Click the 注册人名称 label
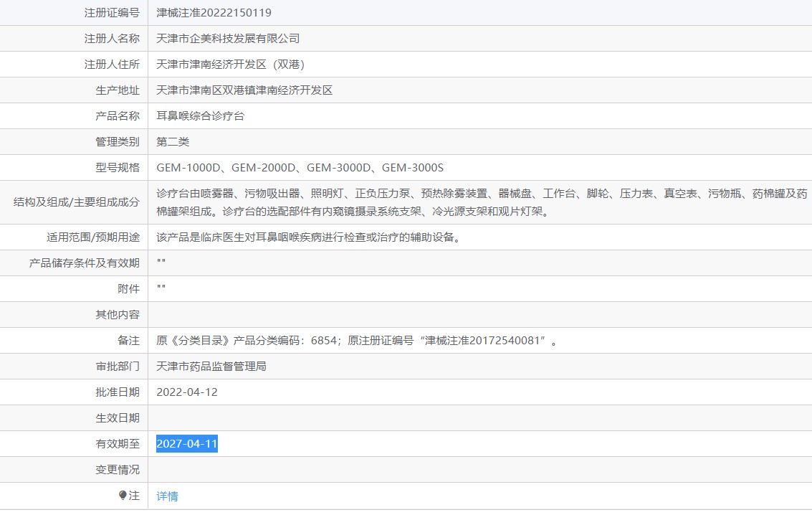Image resolution: width=812 pixels, height=515 pixels. click(x=112, y=38)
